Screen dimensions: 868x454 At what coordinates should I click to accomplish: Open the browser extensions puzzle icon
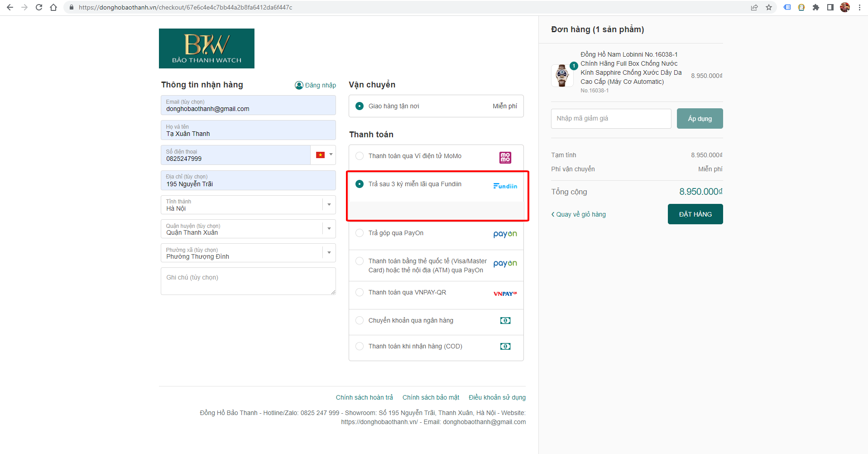pos(816,7)
